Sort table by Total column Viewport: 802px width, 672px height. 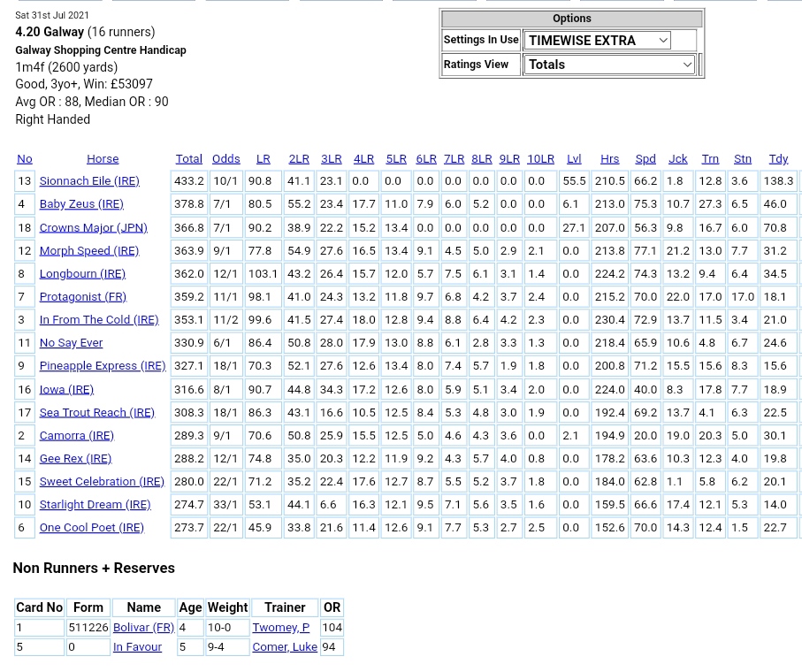coord(188,158)
